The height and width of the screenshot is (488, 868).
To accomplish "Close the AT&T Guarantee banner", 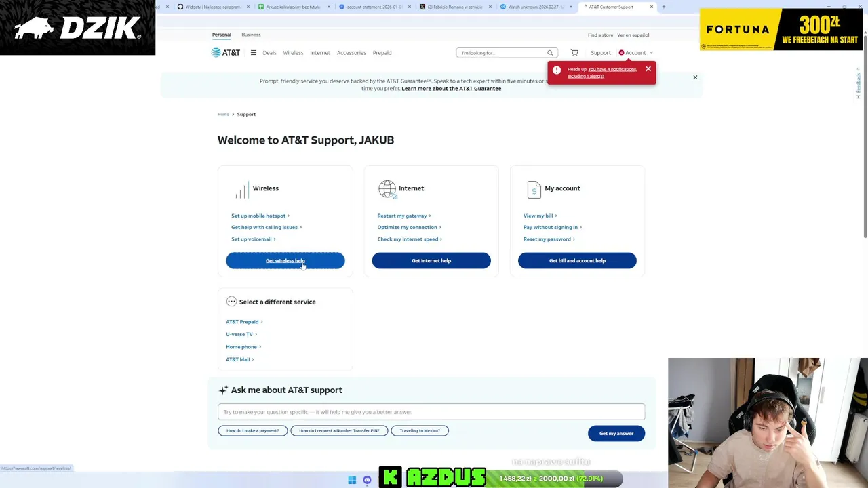I will tap(695, 77).
